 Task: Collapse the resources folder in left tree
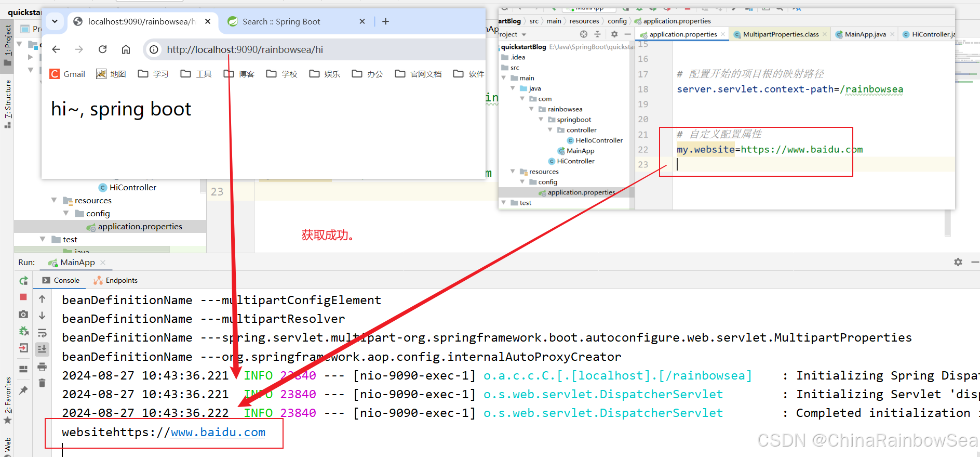coord(54,200)
